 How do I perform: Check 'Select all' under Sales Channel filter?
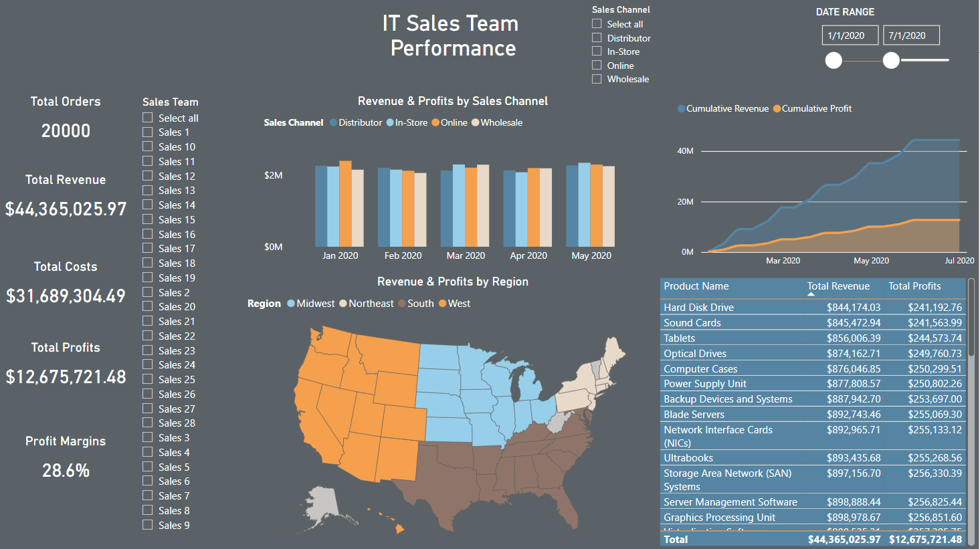tap(596, 24)
